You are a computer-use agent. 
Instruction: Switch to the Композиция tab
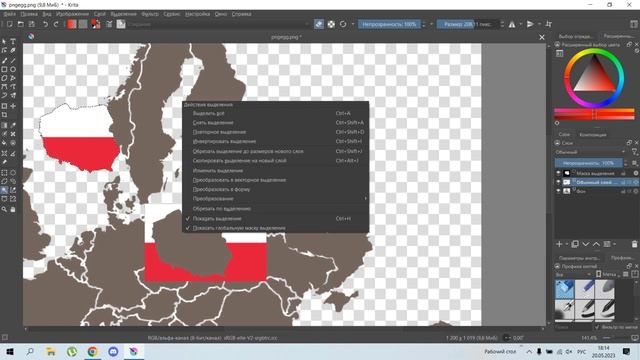tap(593, 134)
